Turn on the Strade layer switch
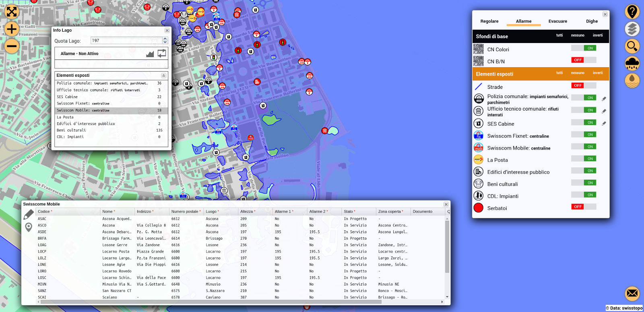 point(584,86)
